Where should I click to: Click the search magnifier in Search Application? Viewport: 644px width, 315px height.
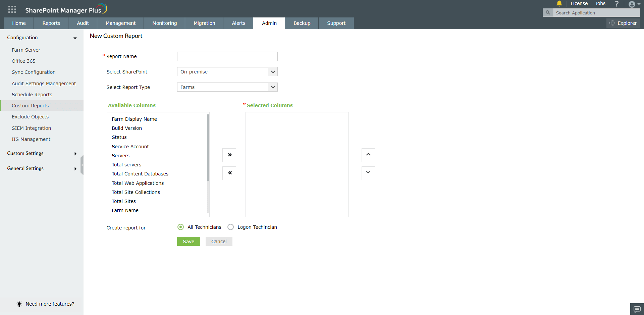pyautogui.click(x=548, y=12)
